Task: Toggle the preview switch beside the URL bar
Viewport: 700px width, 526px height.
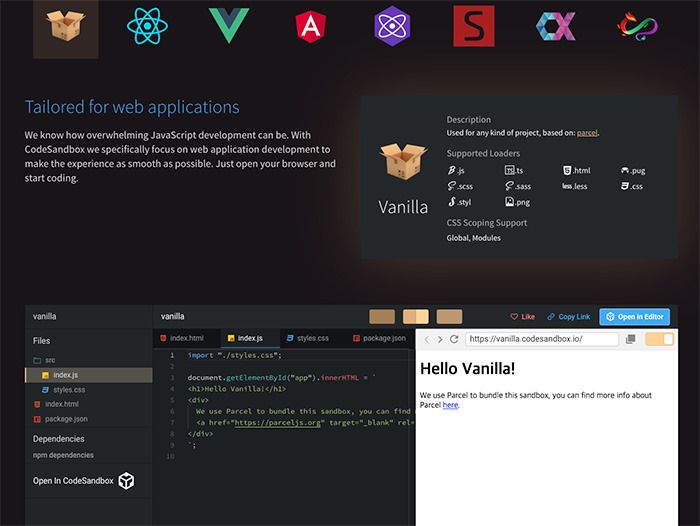Action: pos(659,339)
